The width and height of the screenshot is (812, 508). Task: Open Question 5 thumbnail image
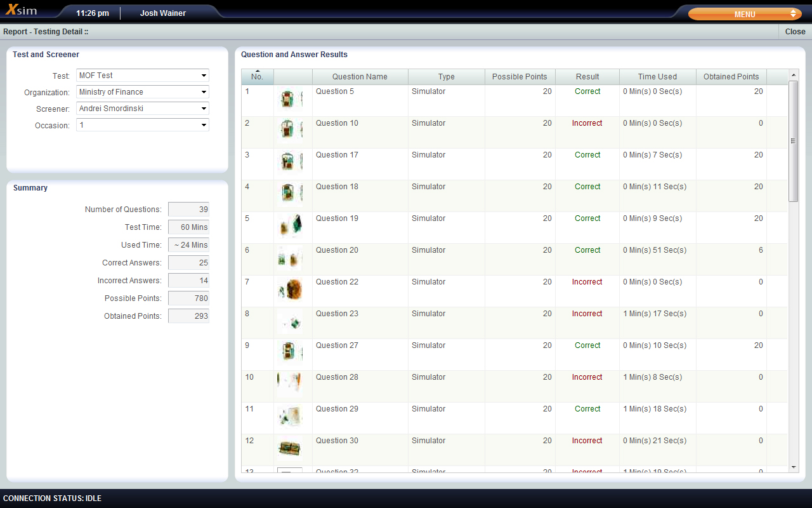(290, 100)
